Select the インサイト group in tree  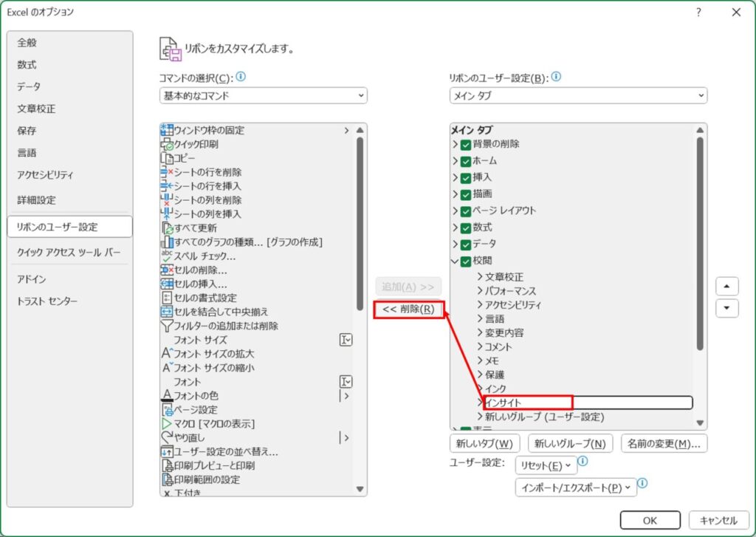point(588,403)
